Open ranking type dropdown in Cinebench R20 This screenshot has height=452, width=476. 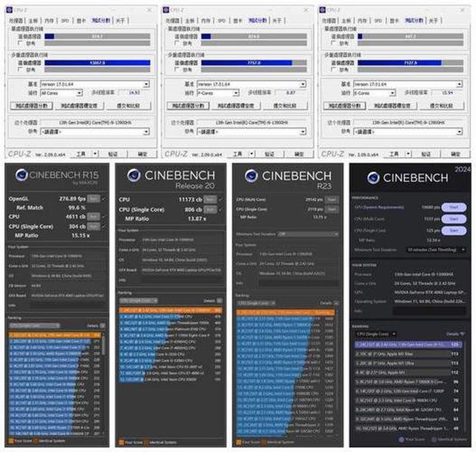pyautogui.click(x=139, y=300)
